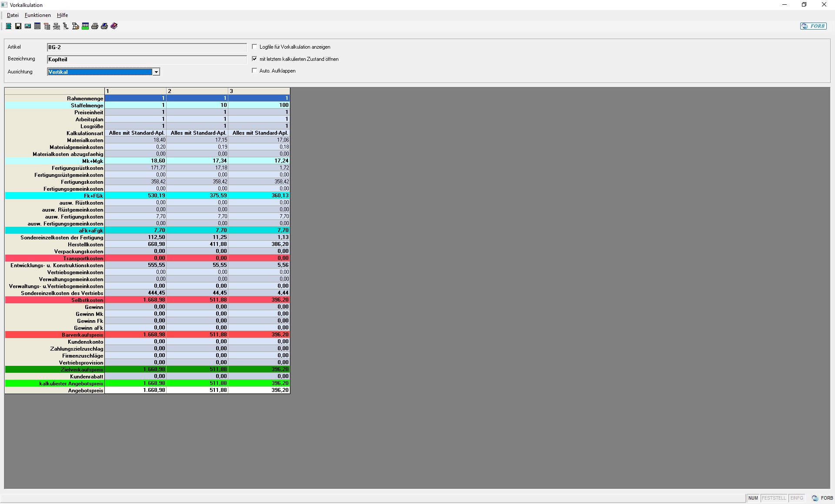Click the floppy disk save icon
This screenshot has width=835, height=504.
click(18, 26)
